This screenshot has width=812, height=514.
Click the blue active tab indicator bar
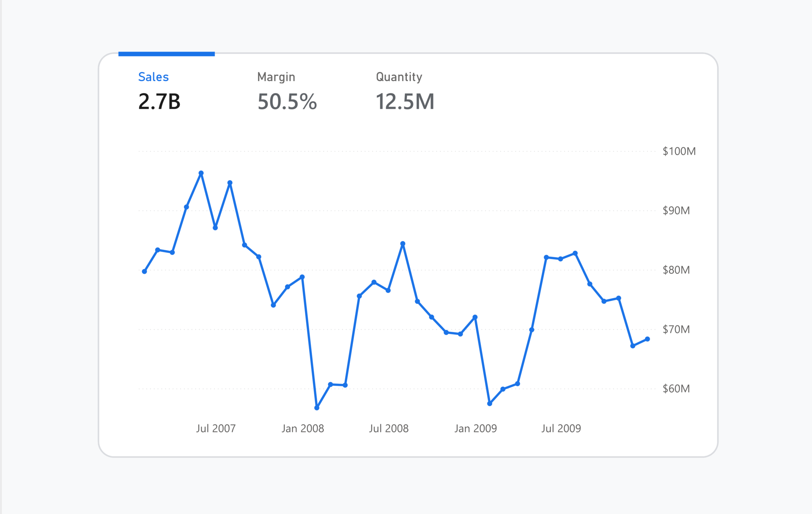point(167,54)
